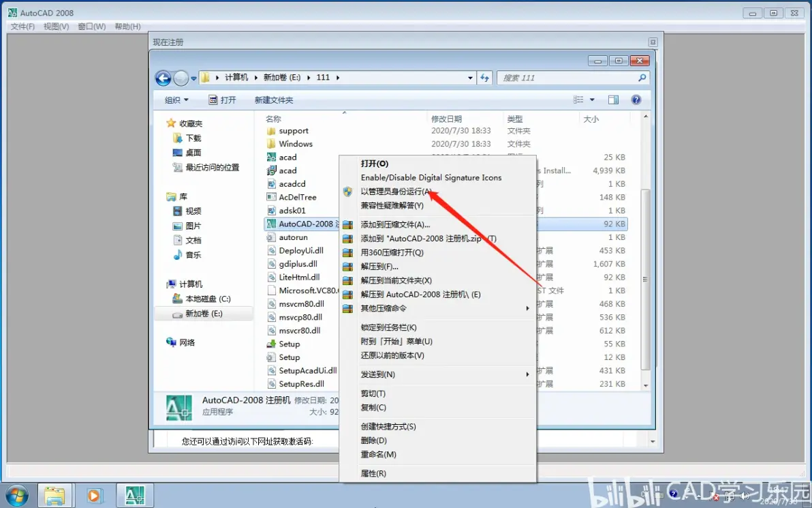
Task: Change the view with the view options icon
Action: (x=578, y=100)
